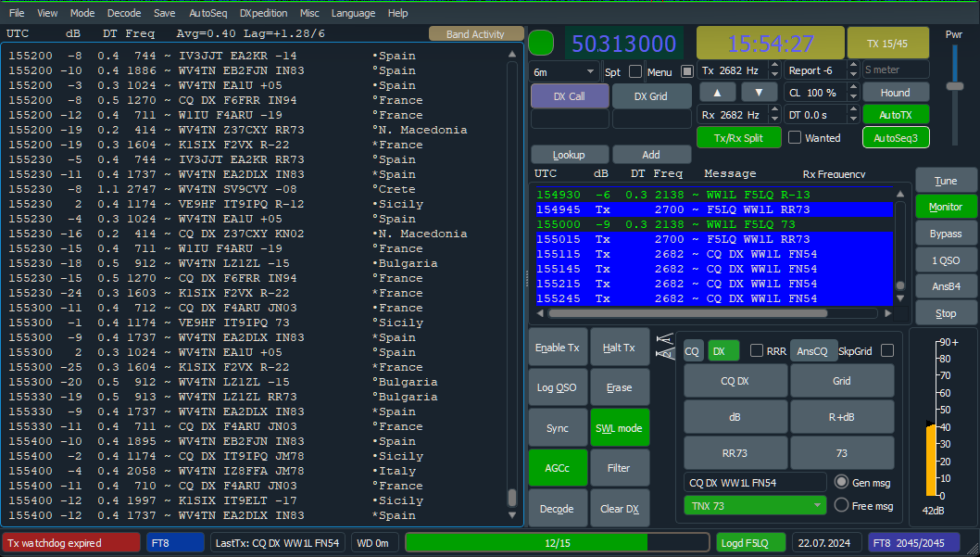The image size is (980, 557).
Task: Tick the SkpGrid checkbox
Action: pyautogui.click(x=886, y=350)
